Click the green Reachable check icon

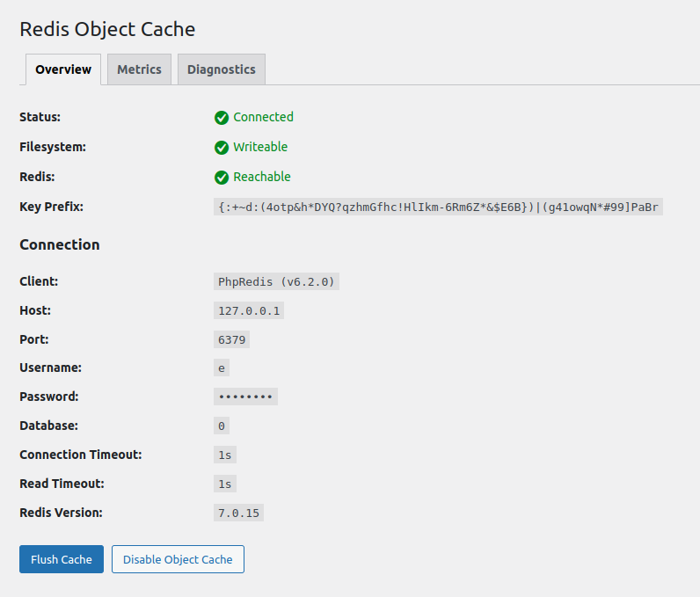222,178
